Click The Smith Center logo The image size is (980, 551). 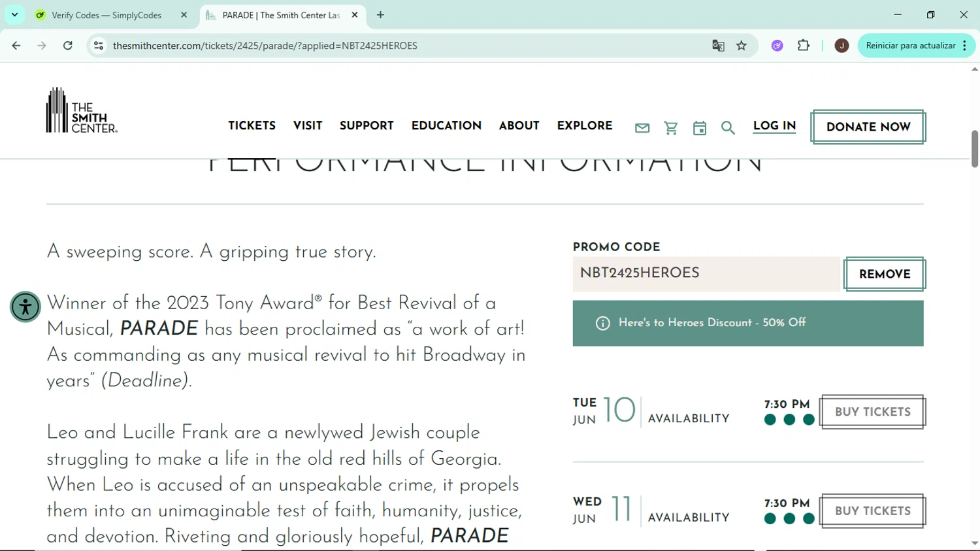pyautogui.click(x=82, y=110)
